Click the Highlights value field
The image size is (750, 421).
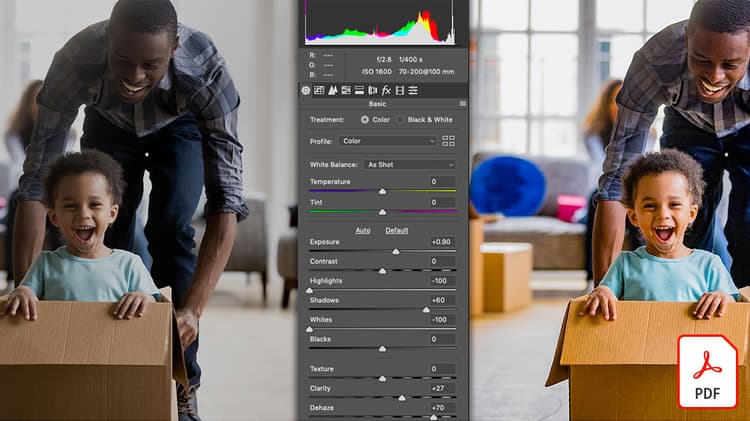pos(442,281)
